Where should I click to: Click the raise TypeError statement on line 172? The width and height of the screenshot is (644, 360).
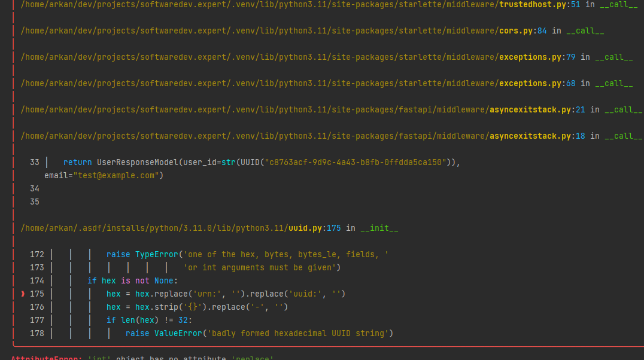click(247, 255)
